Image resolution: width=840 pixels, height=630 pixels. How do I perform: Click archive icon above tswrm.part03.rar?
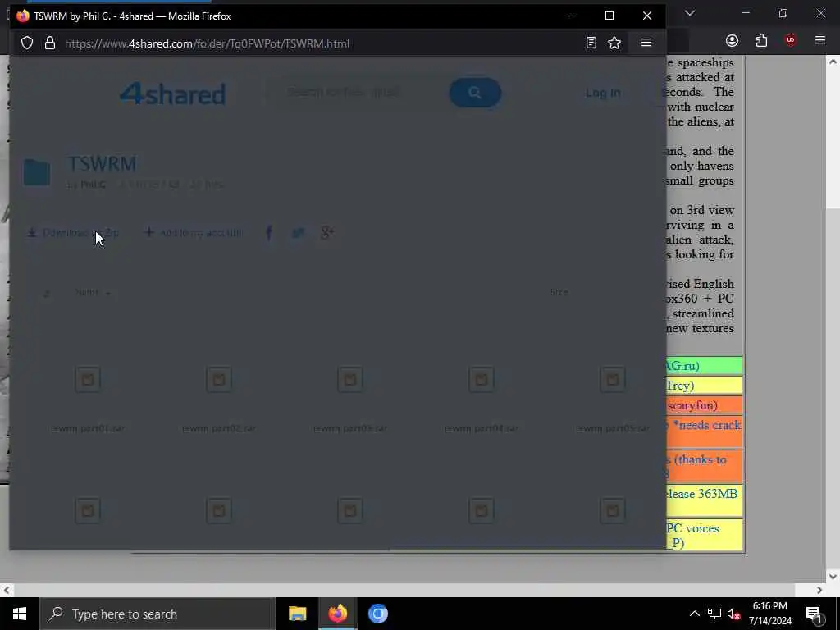(x=350, y=379)
